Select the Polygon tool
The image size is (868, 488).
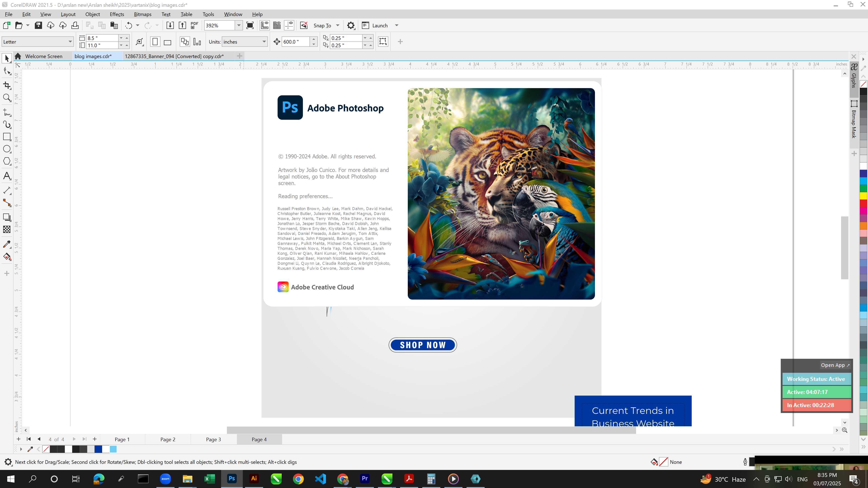7,161
